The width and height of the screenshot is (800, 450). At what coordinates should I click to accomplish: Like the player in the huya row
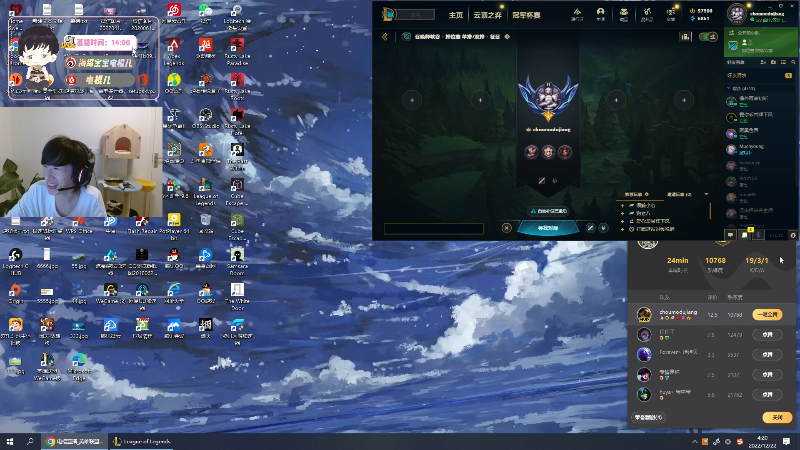coord(767,394)
